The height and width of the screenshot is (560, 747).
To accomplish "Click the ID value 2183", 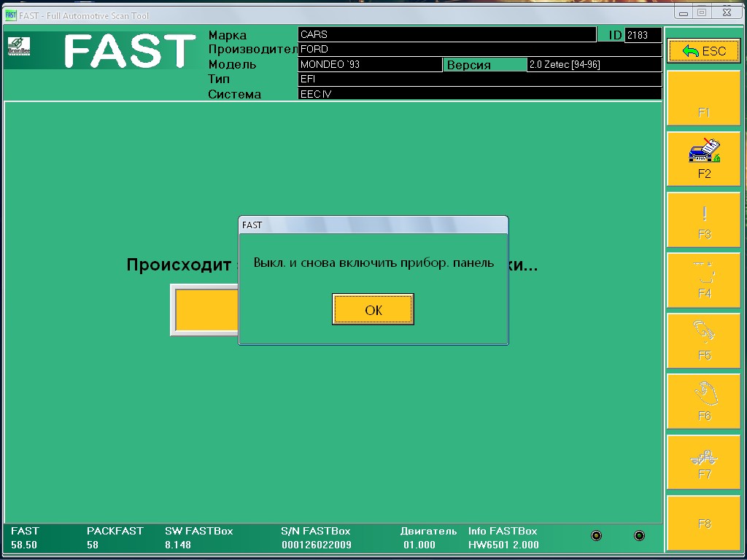I will (643, 35).
